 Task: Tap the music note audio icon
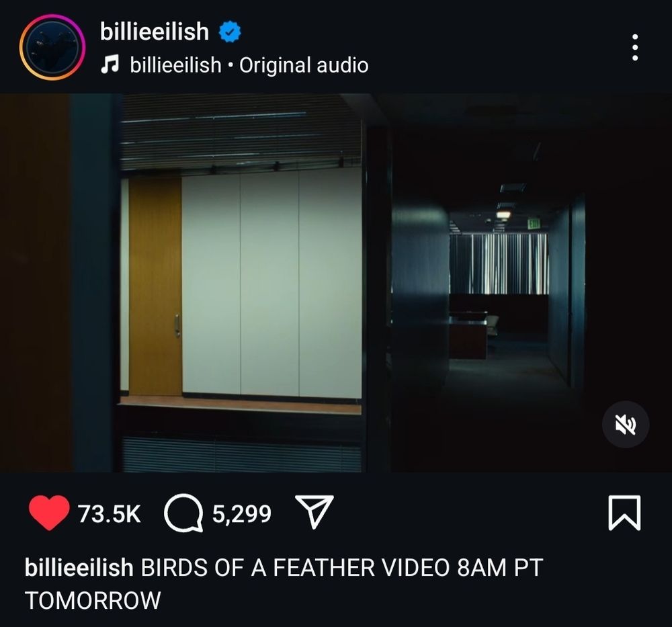(110, 65)
